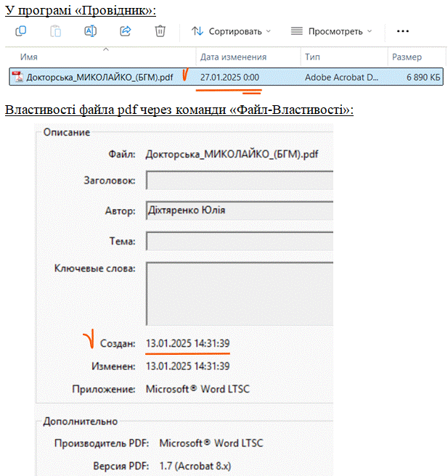Click into the Заголовок input field

(238, 180)
